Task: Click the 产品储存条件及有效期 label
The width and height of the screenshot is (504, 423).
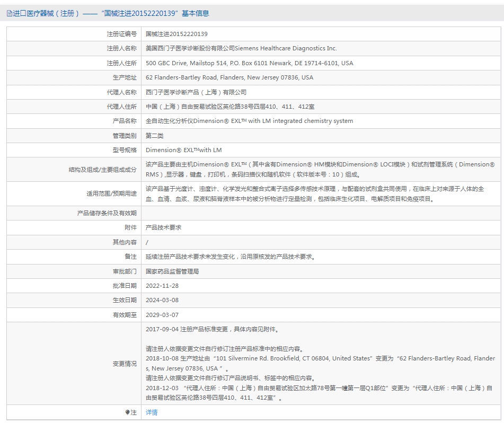Action: (x=107, y=213)
